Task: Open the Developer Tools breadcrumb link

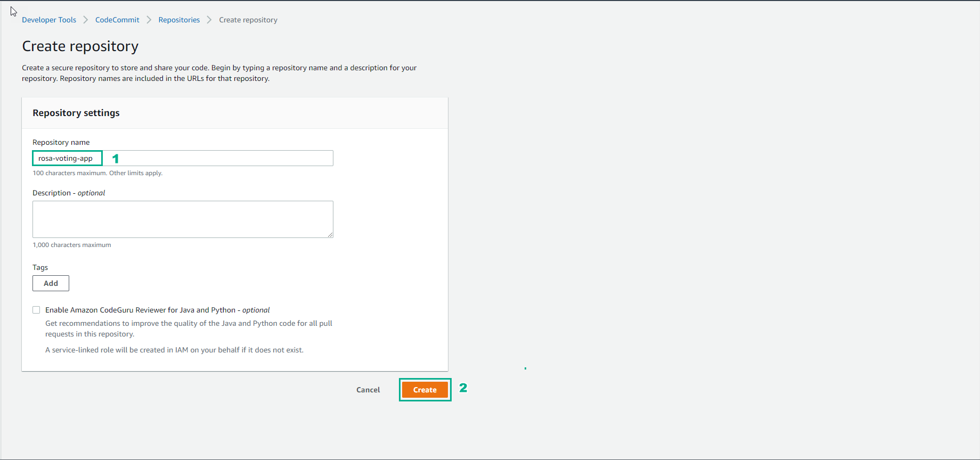Action: [x=49, y=20]
